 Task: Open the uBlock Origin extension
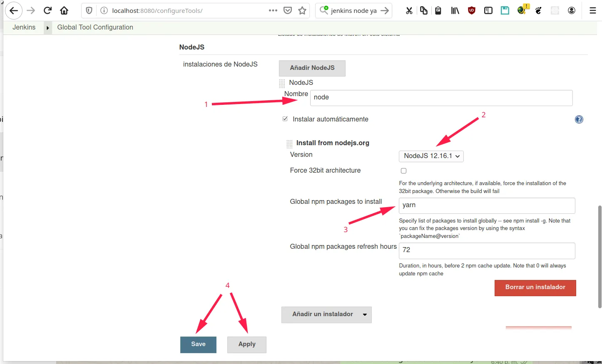(472, 11)
